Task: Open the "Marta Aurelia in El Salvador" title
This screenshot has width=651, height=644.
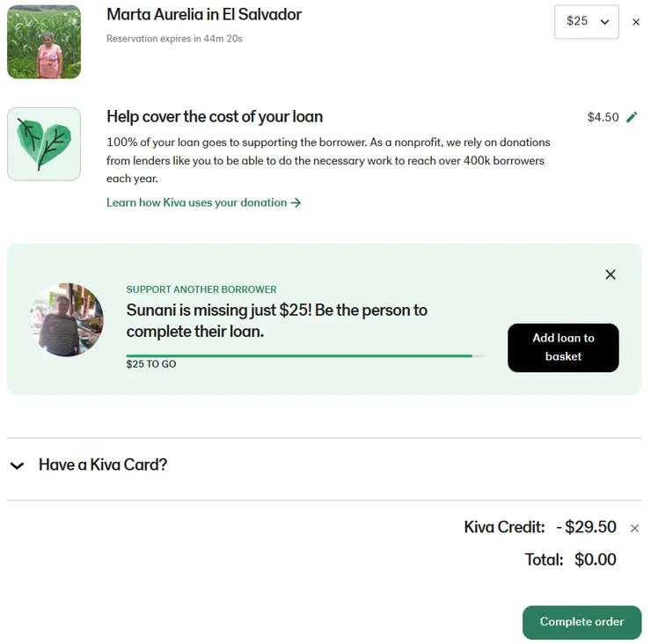Action: (x=204, y=14)
